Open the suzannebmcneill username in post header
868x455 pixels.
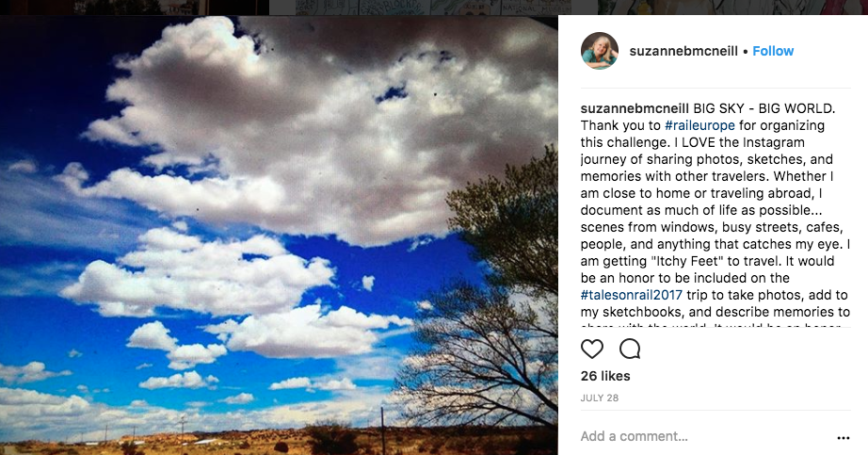coord(683,51)
